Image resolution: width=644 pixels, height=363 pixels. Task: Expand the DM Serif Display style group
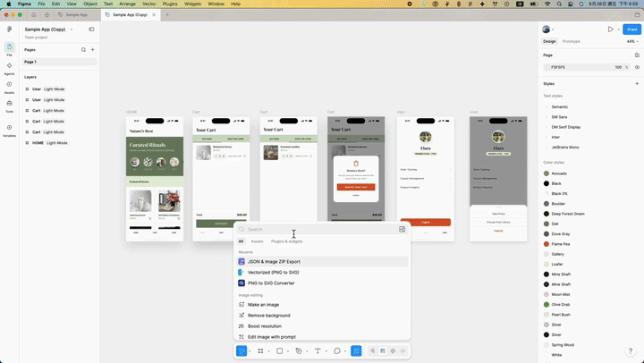coord(547,127)
